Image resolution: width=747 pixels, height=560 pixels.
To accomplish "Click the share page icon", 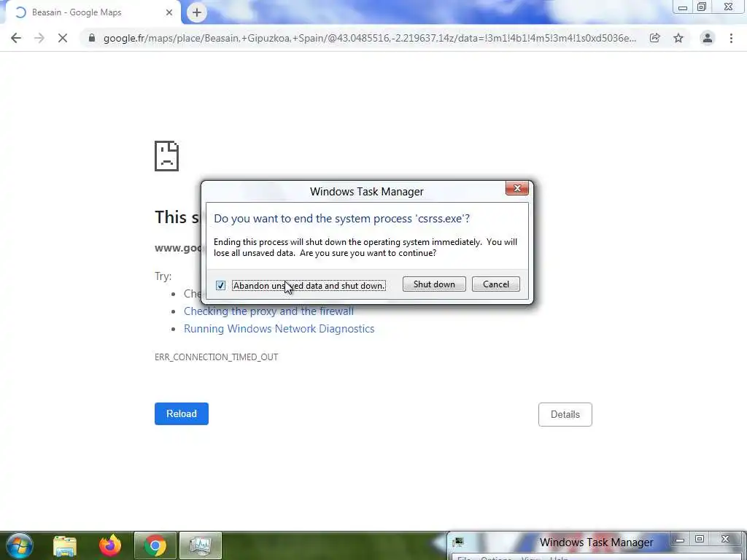I will (654, 38).
